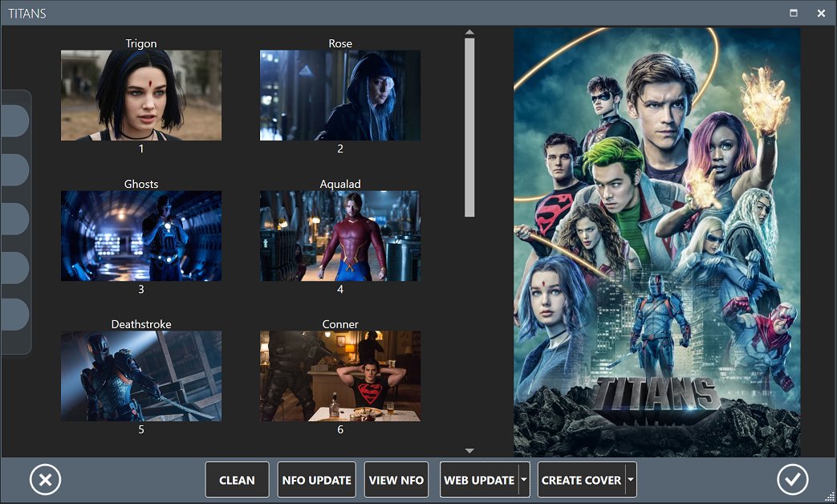Click the TITANS window title text
This screenshot has height=504, width=837.
click(x=27, y=14)
